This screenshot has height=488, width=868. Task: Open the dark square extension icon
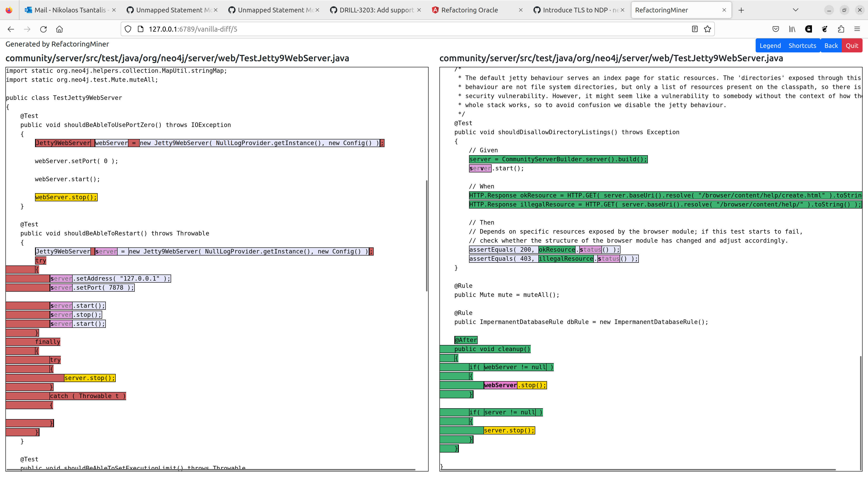[808, 29]
